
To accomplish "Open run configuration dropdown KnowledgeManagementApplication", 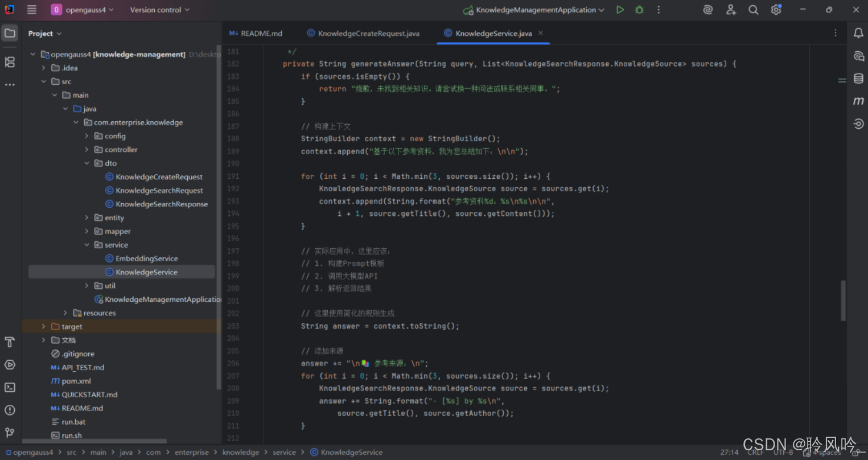I will point(533,10).
